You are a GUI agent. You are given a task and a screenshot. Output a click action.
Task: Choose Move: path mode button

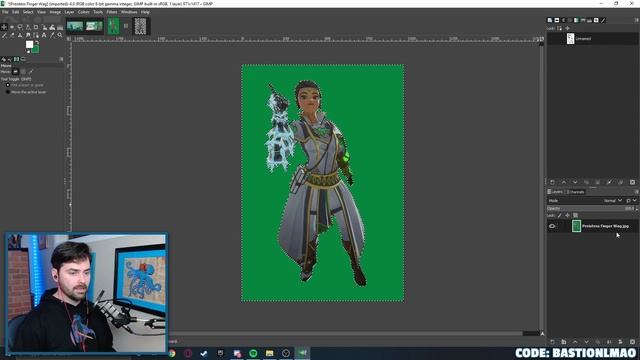[31, 71]
